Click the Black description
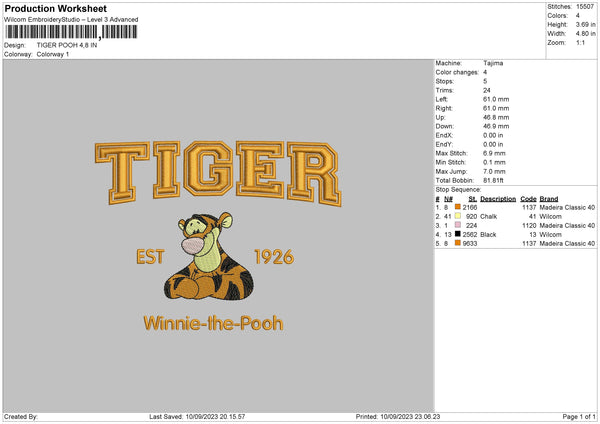Viewport: 600px width, 424px height. pyautogui.click(x=488, y=235)
